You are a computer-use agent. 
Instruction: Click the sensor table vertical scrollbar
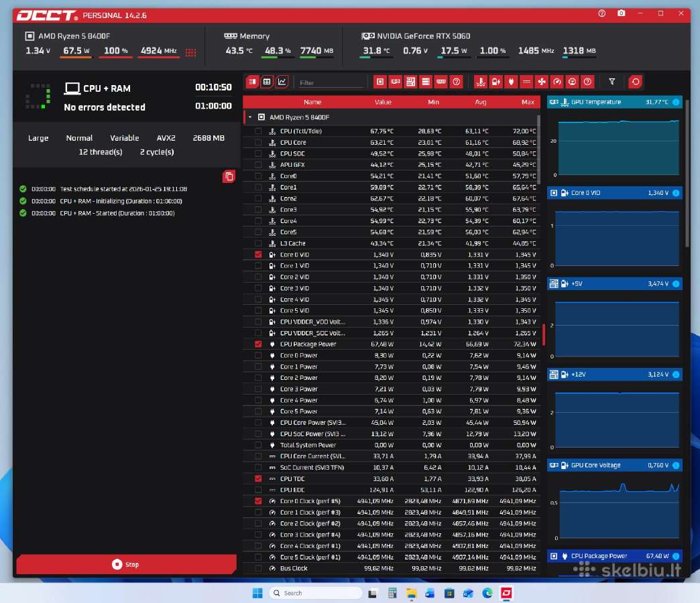click(539, 149)
